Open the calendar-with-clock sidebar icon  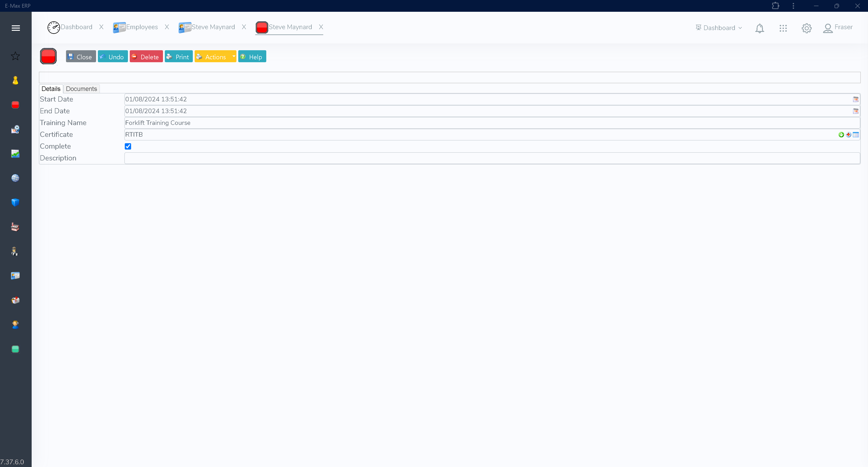click(15, 129)
